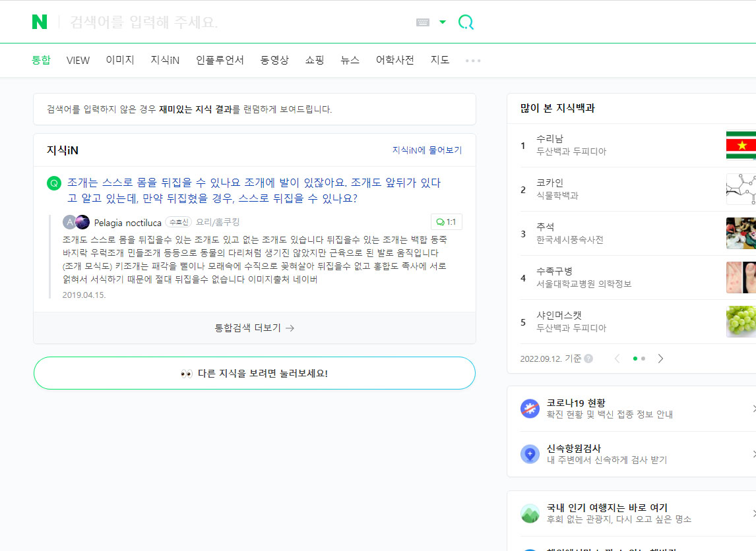The image size is (756, 551).
Task: Switch to the VIEW tab
Action: (78, 60)
